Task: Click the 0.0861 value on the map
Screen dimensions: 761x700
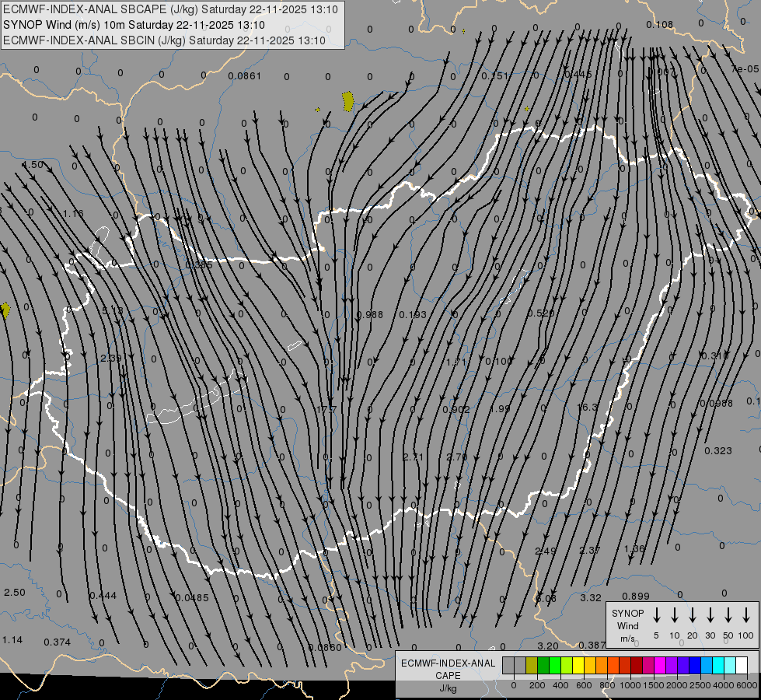Action: coord(245,75)
